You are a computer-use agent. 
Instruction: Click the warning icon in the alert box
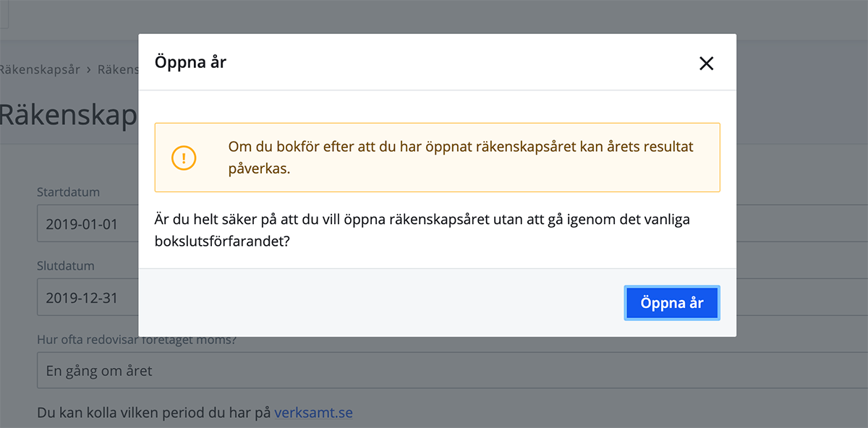pyautogui.click(x=183, y=157)
